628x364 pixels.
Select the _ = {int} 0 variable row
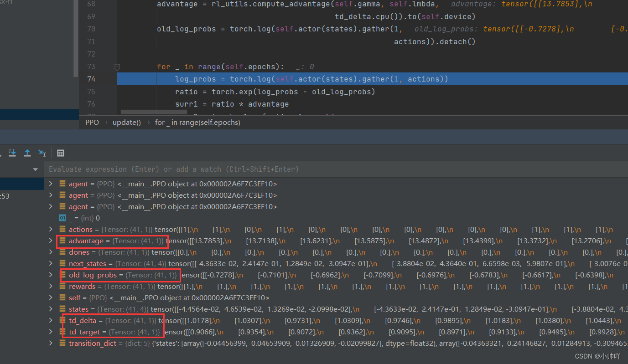(84, 218)
